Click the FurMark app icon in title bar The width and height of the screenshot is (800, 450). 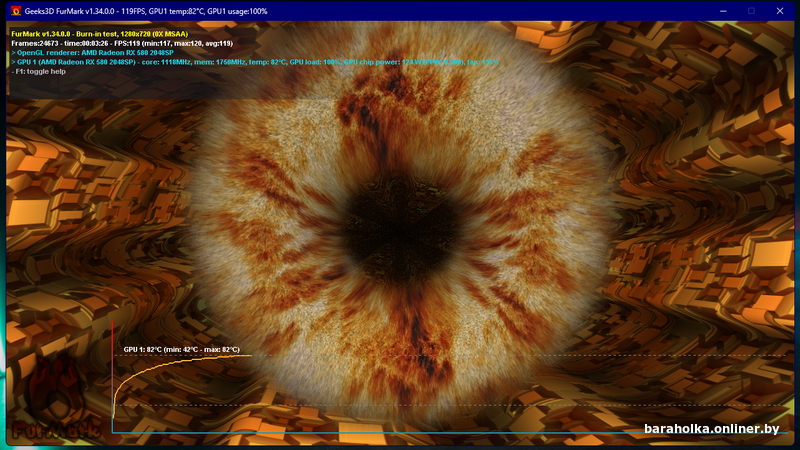click(16, 11)
